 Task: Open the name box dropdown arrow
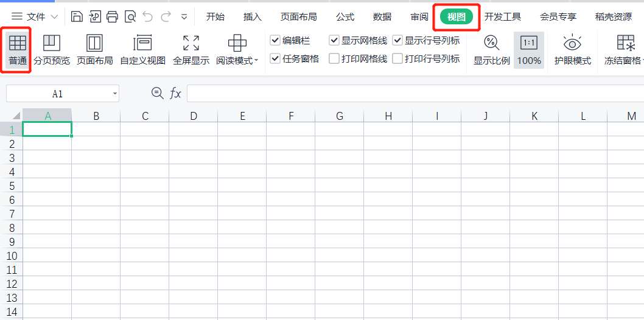(x=114, y=94)
